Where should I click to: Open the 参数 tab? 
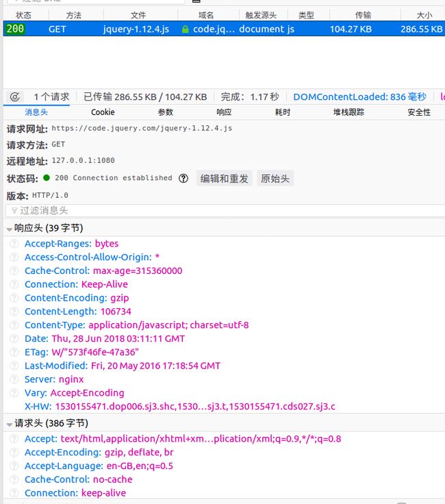point(166,112)
